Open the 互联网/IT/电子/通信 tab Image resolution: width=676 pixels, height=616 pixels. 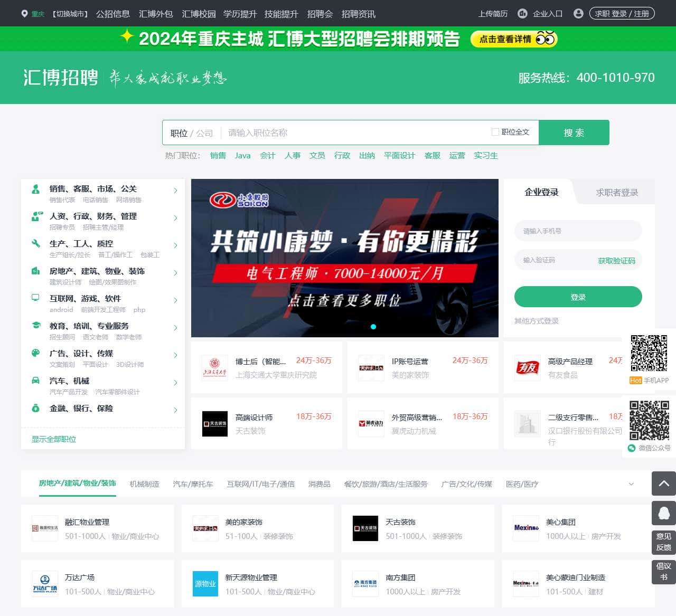click(x=261, y=484)
